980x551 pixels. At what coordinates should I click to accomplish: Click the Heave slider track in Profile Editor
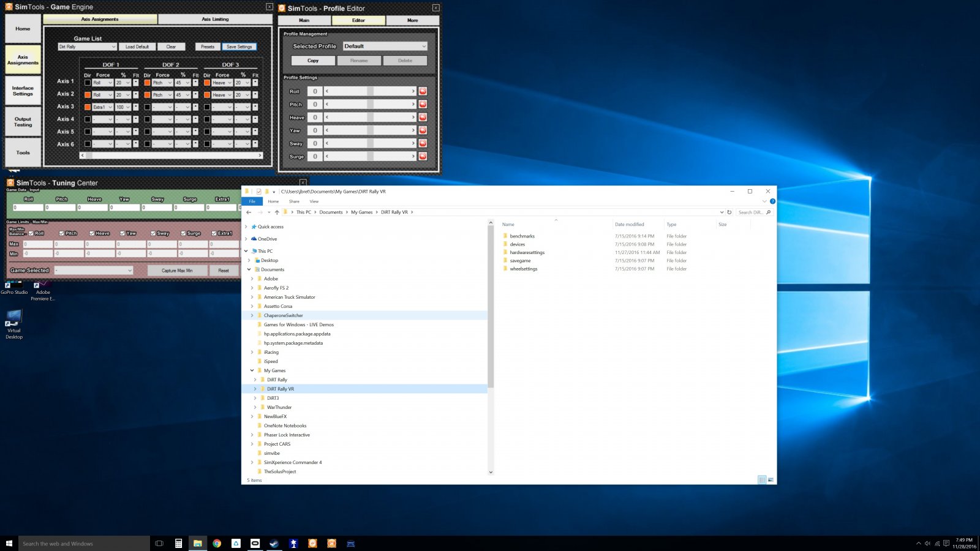click(370, 117)
